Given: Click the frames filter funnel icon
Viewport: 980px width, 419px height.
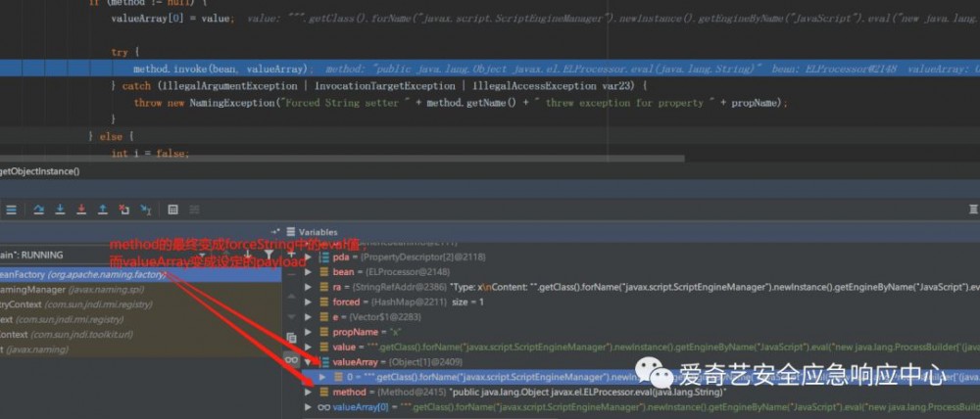Looking at the screenshot, I should (x=269, y=255).
